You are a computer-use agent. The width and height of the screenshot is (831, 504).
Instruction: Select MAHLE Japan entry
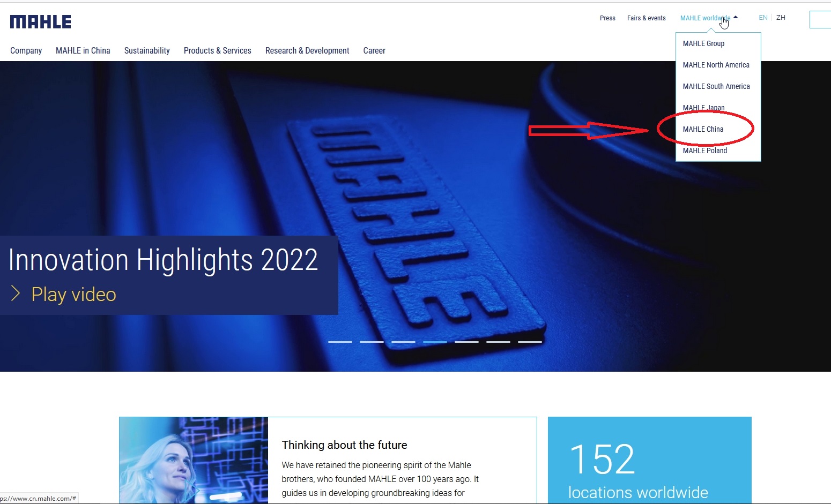pyautogui.click(x=703, y=108)
